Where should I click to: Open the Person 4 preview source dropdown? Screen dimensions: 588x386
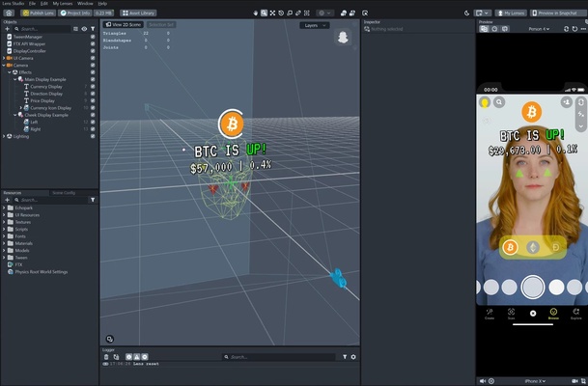click(x=539, y=29)
